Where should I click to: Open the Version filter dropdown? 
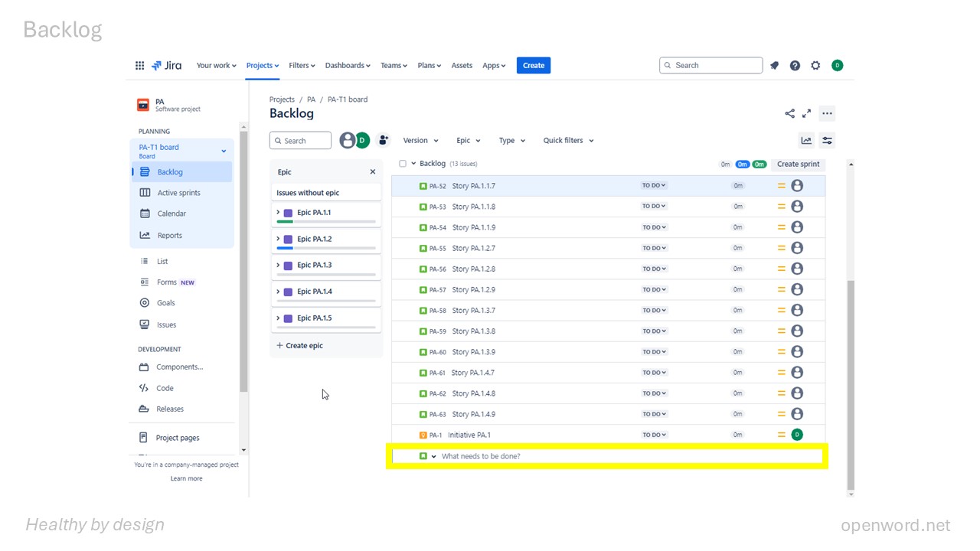tap(420, 141)
